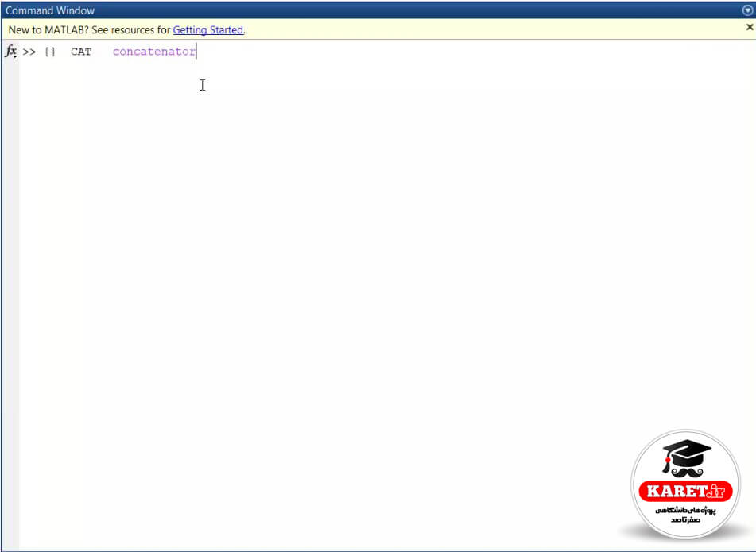Click the typed word 'concatenator' in the command line
Viewport: 756px width, 552px height.
pyautogui.click(x=154, y=52)
